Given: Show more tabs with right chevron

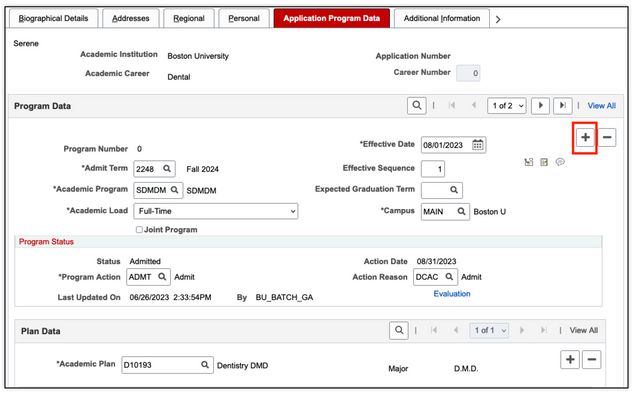Looking at the screenshot, I should pos(498,19).
